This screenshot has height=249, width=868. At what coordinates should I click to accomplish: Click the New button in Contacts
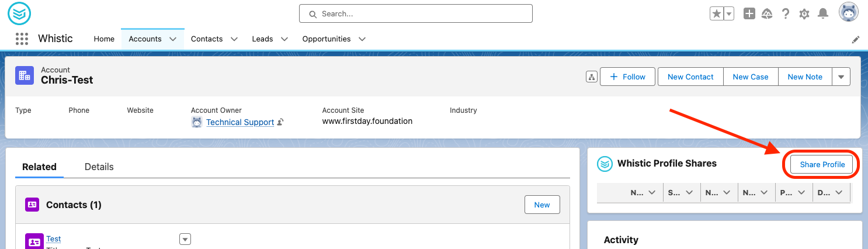pyautogui.click(x=542, y=205)
